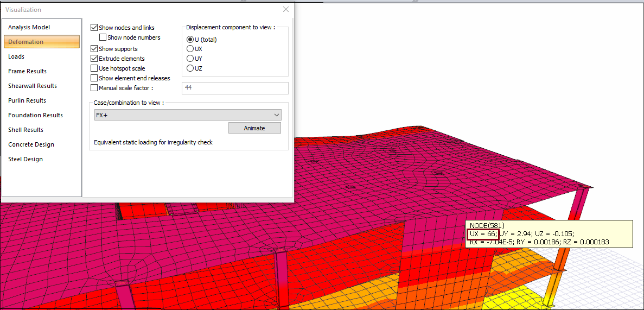
Task: Switch to Steel Design section
Action: [x=25, y=159]
